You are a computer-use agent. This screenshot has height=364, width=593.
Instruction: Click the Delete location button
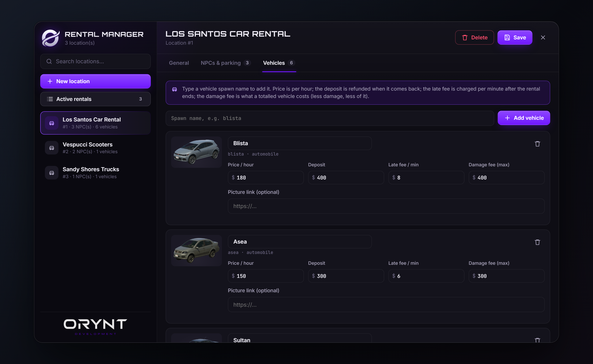pyautogui.click(x=474, y=37)
